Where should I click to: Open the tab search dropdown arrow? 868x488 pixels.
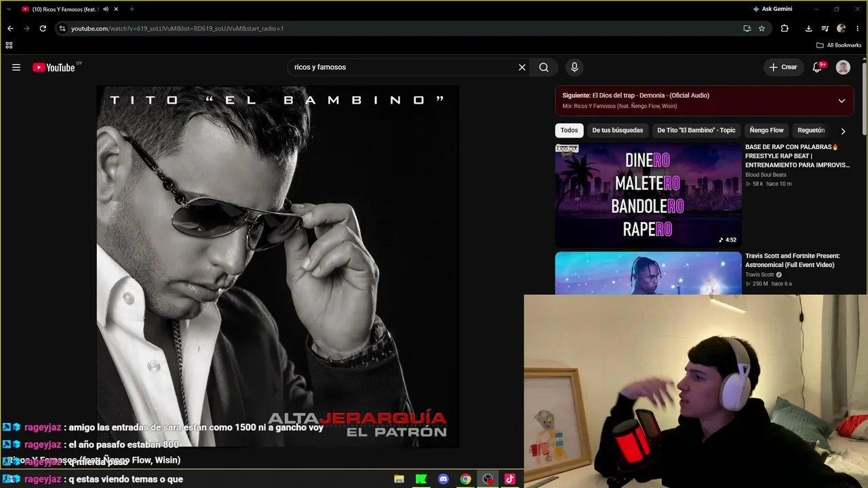point(9,9)
